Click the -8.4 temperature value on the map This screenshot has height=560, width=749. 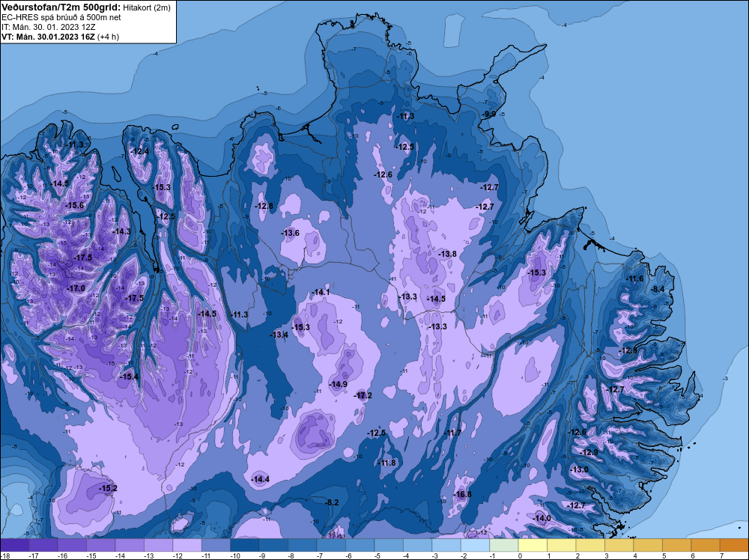coord(658,289)
